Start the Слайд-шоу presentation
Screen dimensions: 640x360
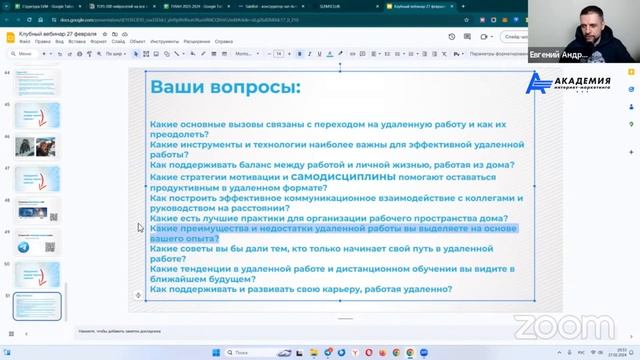[515, 37]
